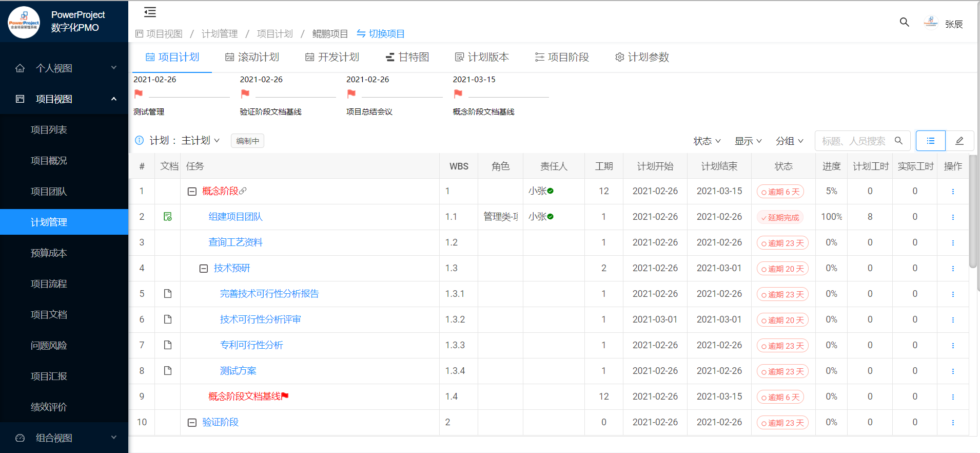980x453 pixels.
Task: Click the info icon beside 计划 label
Action: [139, 140]
